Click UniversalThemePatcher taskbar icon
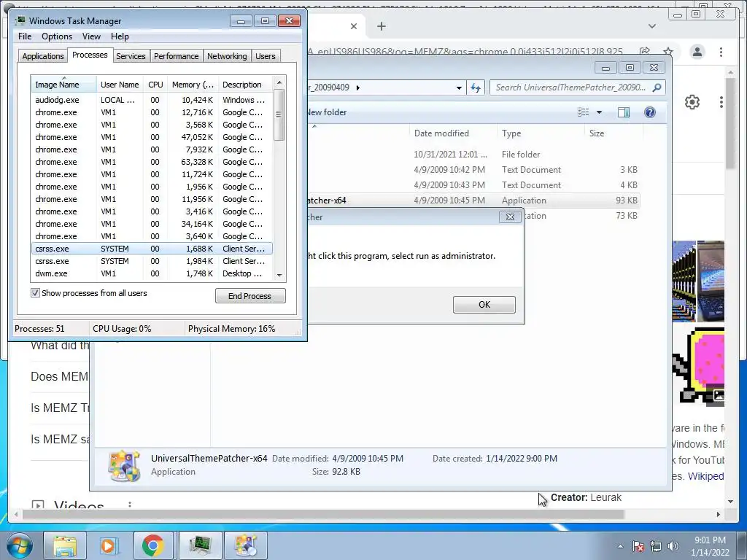The width and height of the screenshot is (747, 560). point(246,545)
